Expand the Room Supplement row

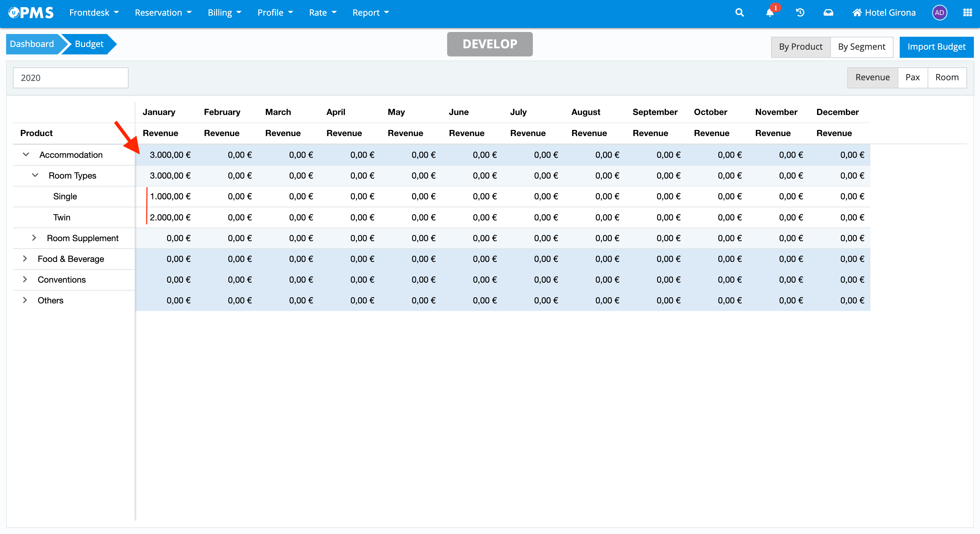34,238
